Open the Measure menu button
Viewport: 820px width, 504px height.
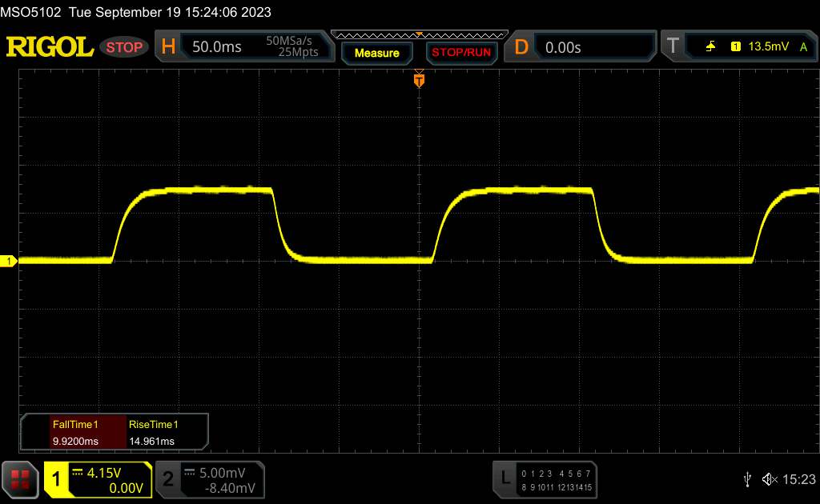(x=376, y=53)
